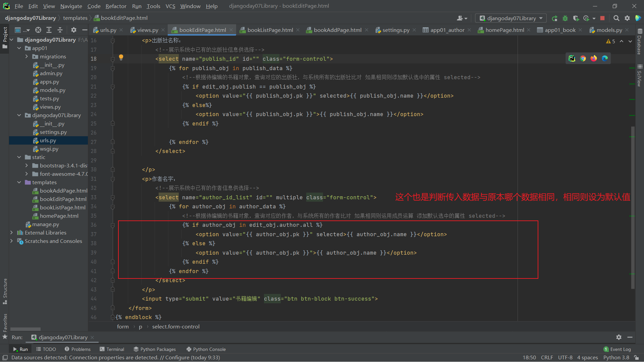Go to previous highlighted error arrow
The image size is (644, 362).
(x=622, y=41)
